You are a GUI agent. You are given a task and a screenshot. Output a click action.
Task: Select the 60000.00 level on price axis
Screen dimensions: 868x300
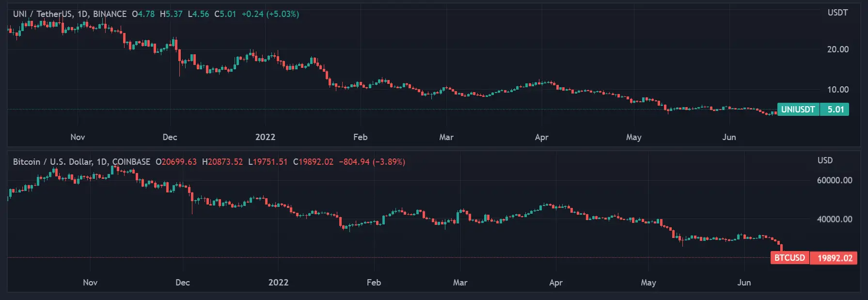pyautogui.click(x=834, y=180)
